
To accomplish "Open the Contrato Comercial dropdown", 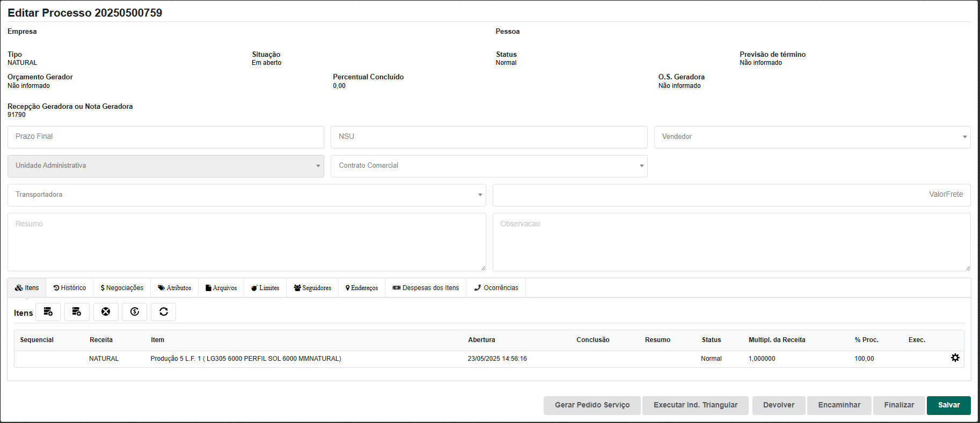I will click(488, 166).
